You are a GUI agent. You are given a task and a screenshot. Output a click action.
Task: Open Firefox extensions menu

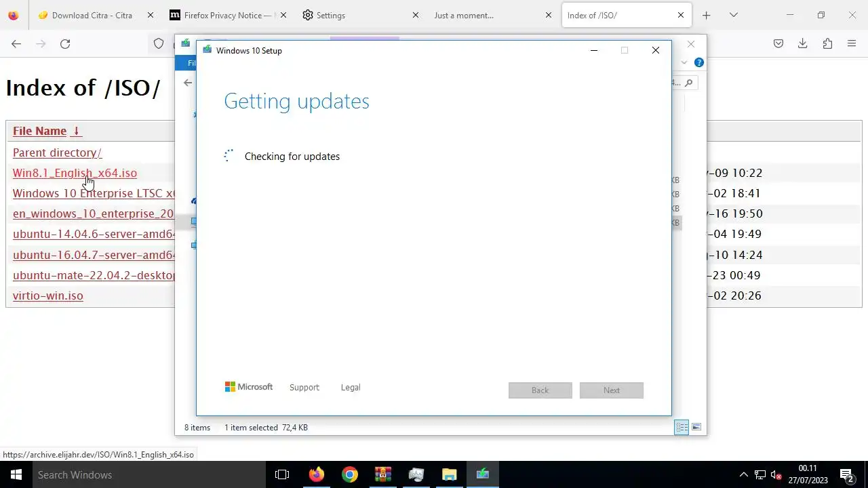click(x=827, y=43)
